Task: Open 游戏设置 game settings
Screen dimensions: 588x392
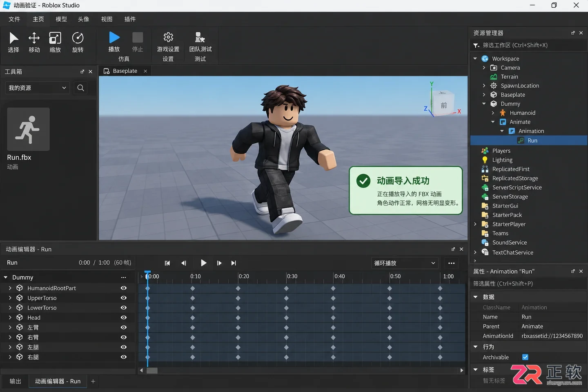Action: pyautogui.click(x=168, y=42)
